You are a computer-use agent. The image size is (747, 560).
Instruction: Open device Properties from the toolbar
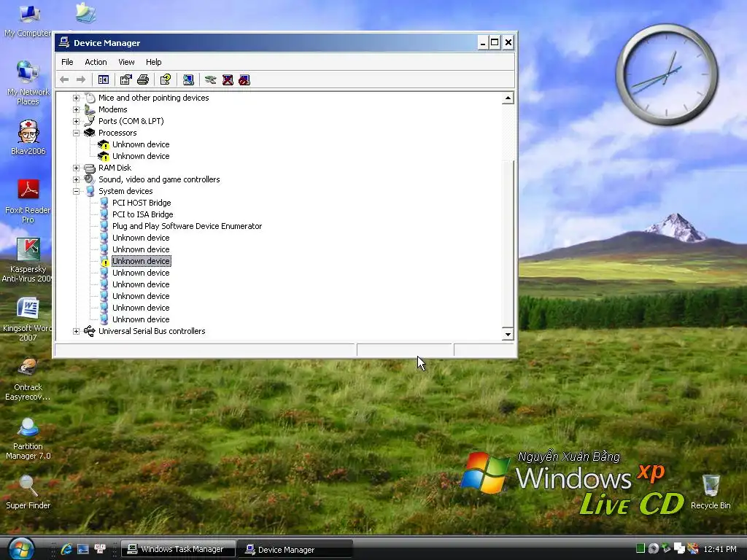tap(125, 80)
